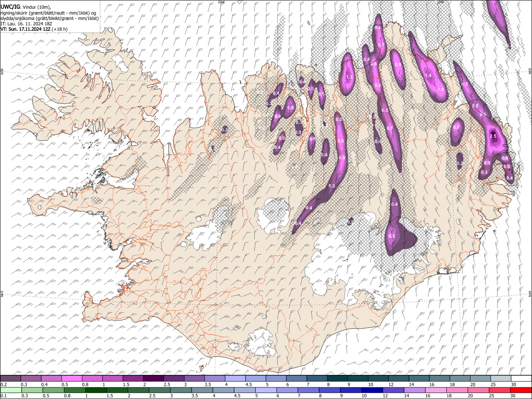The image size is (532, 399).
Task: Click the '1.3' snowfall value on the map
Action: [x=349, y=77]
